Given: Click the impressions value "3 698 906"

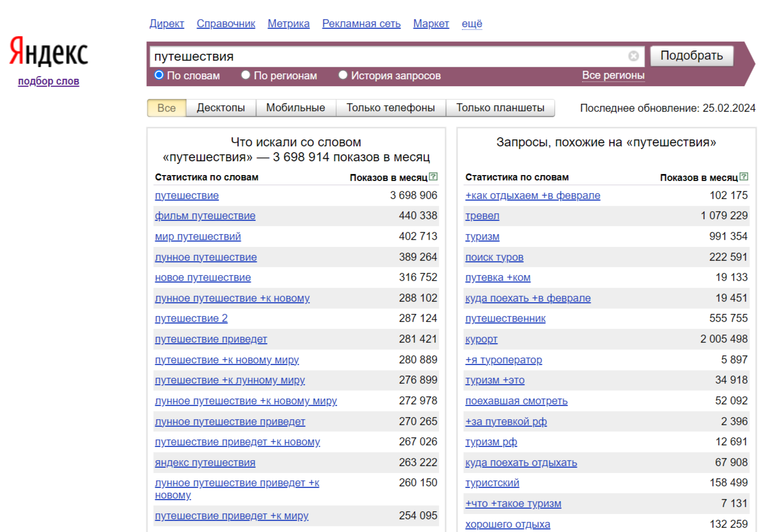Looking at the screenshot, I should click(414, 195).
